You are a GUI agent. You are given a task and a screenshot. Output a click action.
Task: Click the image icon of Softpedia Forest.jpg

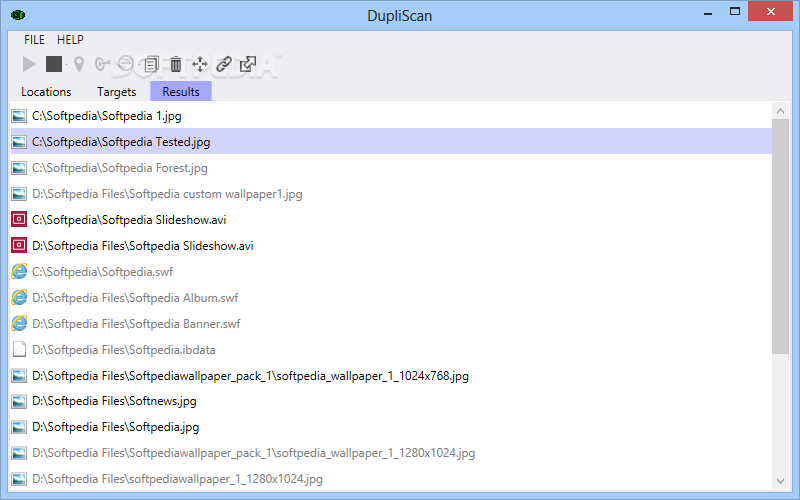19,168
